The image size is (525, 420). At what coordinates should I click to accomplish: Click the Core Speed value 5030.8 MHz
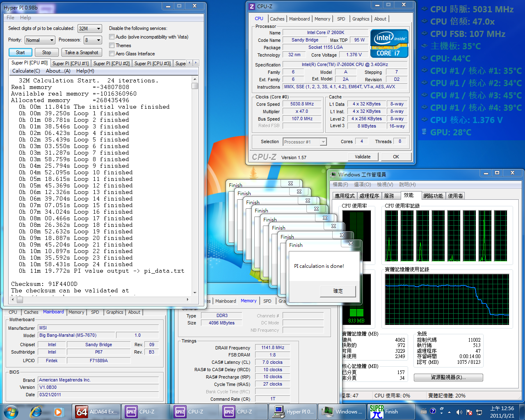tap(302, 104)
